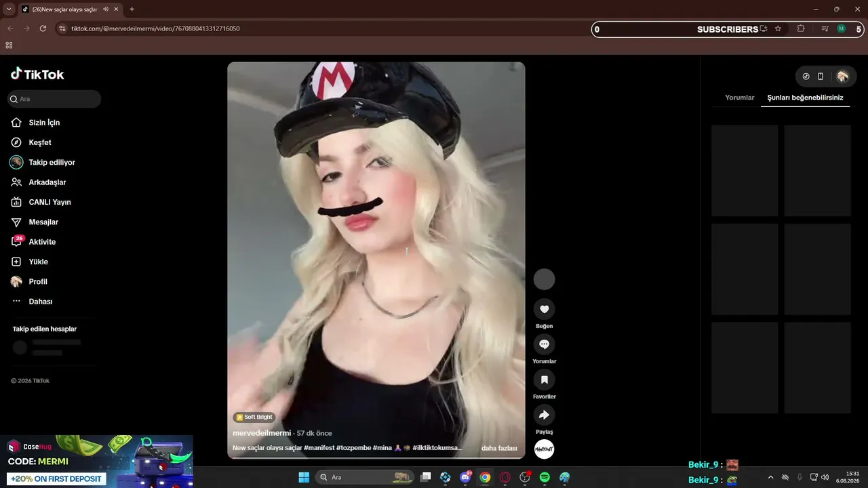Focus the TikTok Ara search field

point(54,99)
